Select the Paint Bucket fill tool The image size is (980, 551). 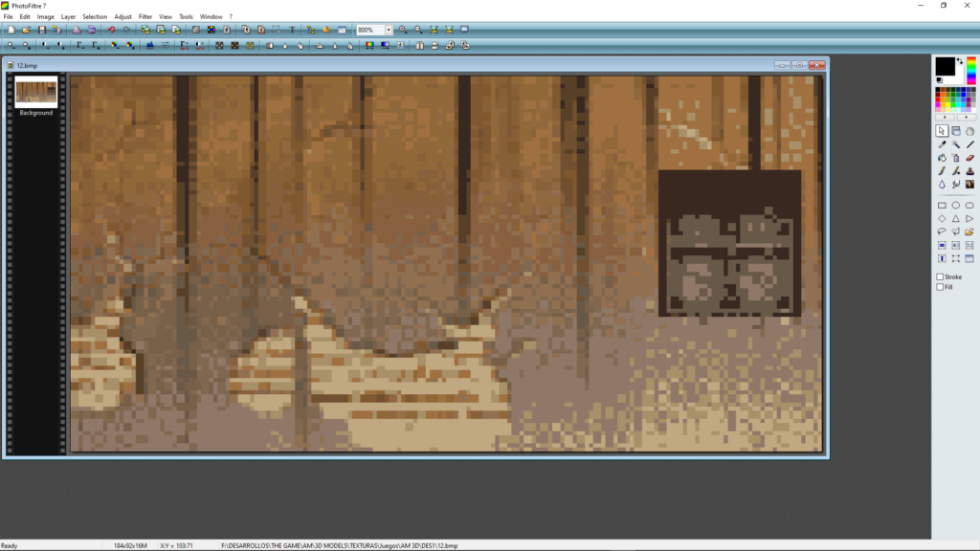tap(942, 157)
